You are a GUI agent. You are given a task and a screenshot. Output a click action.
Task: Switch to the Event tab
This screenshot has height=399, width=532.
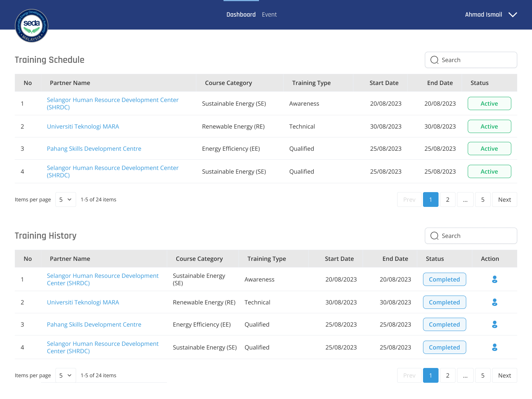point(269,14)
